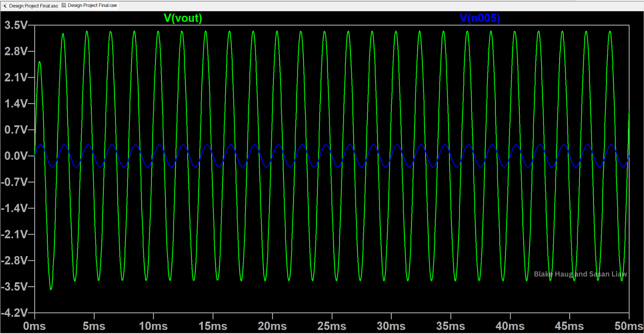This screenshot has height=334, width=644.
Task: Click the 25ms time axis label
Action: click(332, 326)
